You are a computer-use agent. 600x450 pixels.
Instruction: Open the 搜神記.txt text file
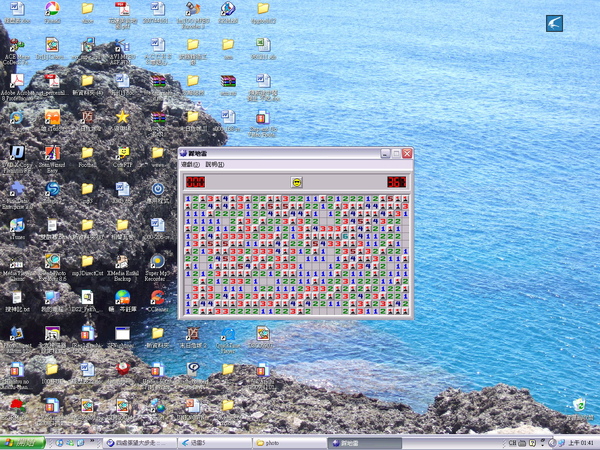(17, 301)
